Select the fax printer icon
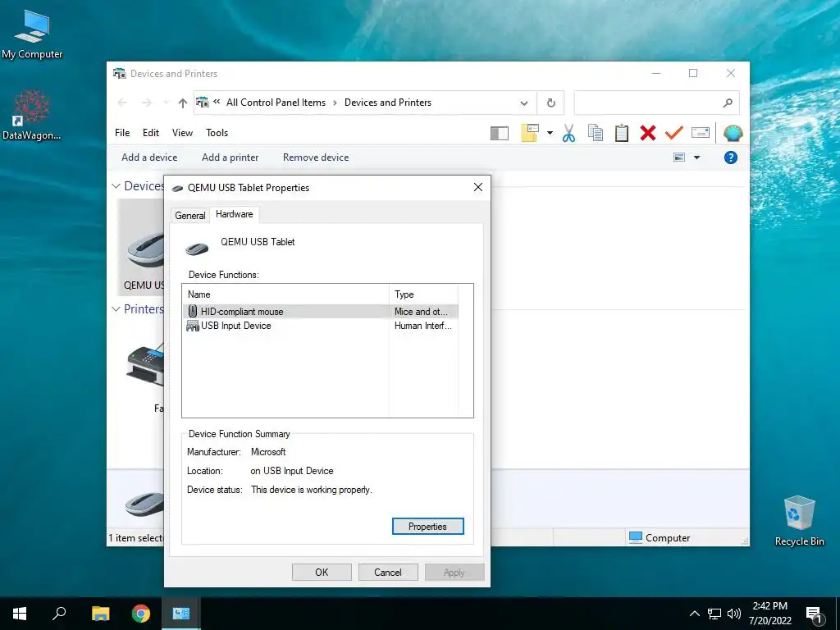Viewport: 840px width, 630px height. [x=145, y=365]
